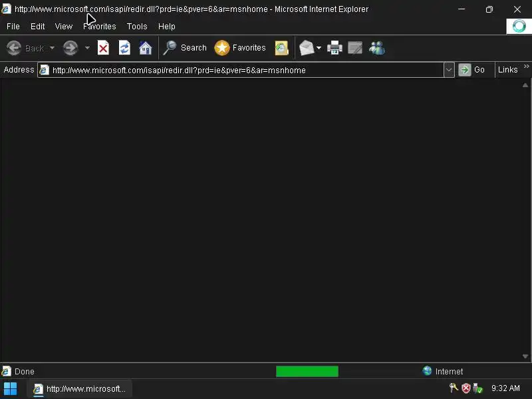The height and width of the screenshot is (399, 532).
Task: Open the Forward history dropdown arrow
Action: click(87, 48)
